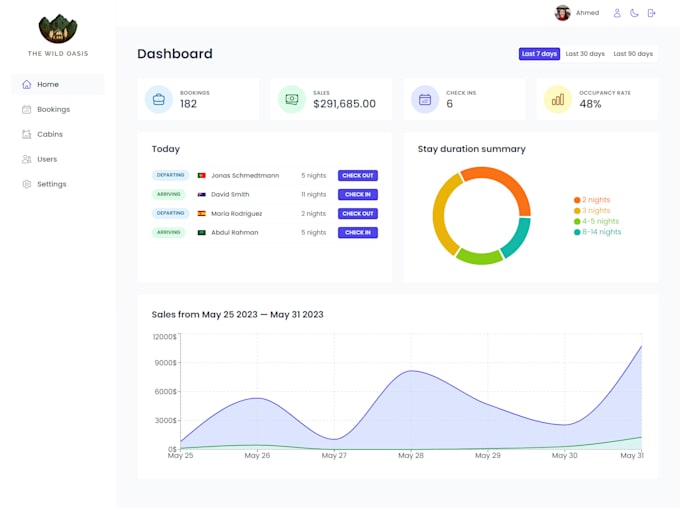Click the Ahmed username text

click(587, 13)
